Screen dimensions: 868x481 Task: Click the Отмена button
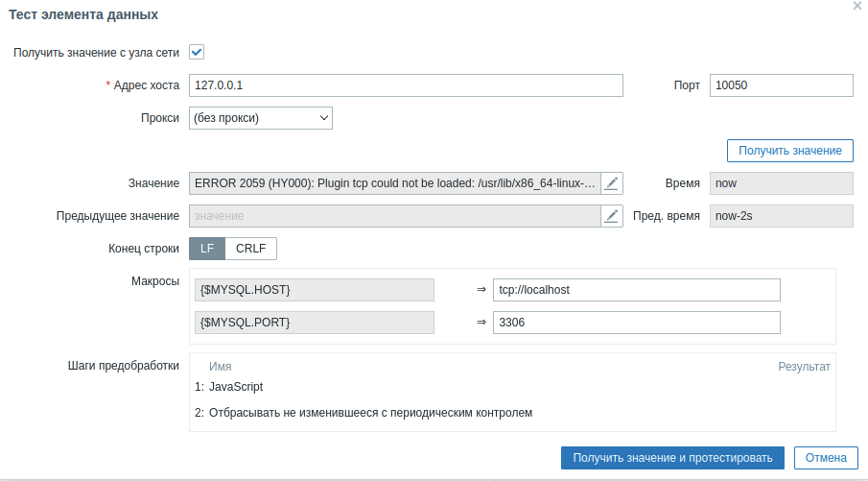click(x=826, y=458)
